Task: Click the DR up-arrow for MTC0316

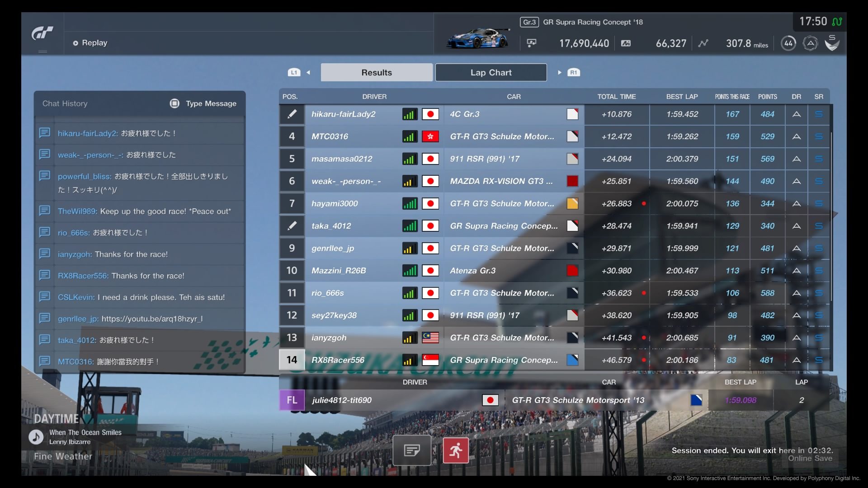Action: click(x=797, y=136)
